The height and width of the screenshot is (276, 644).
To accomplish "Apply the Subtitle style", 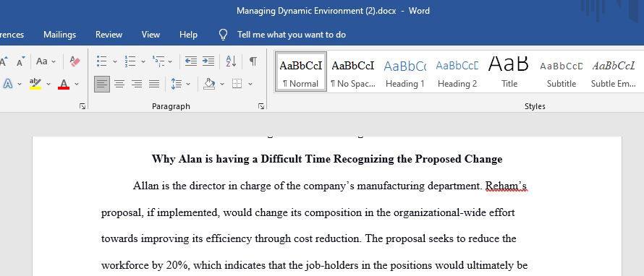I will click(562, 72).
